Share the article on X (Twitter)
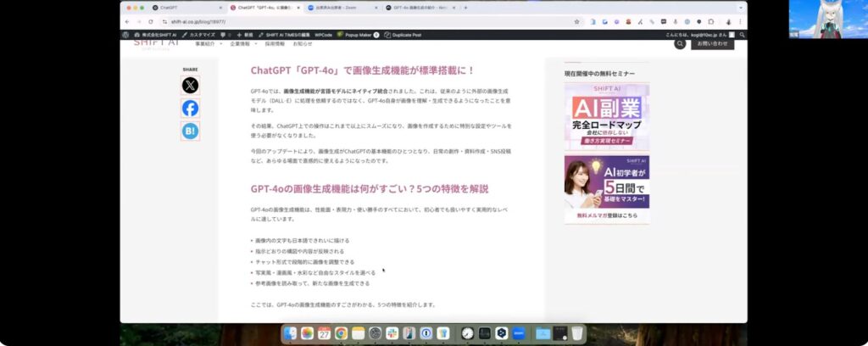This screenshot has width=868, height=346. (x=190, y=86)
